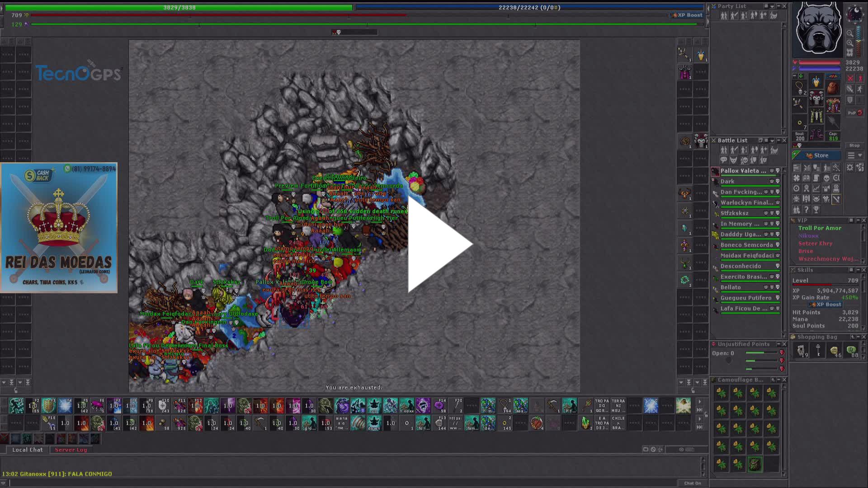Select Pallox Valeta in Battle List
868x488 pixels.
[x=743, y=171]
